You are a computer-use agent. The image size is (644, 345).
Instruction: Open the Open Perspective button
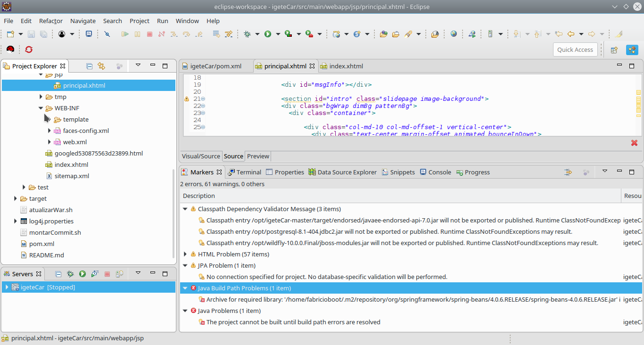(614, 49)
